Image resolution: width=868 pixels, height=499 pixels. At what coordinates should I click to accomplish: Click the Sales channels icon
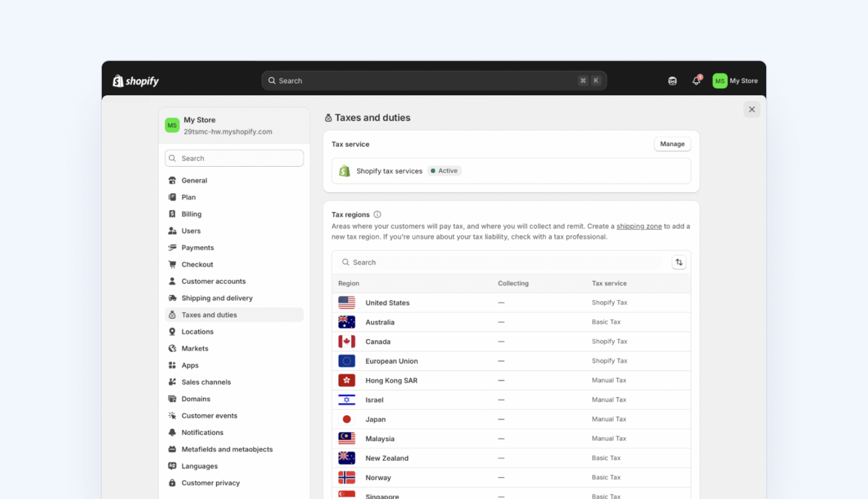(x=172, y=382)
